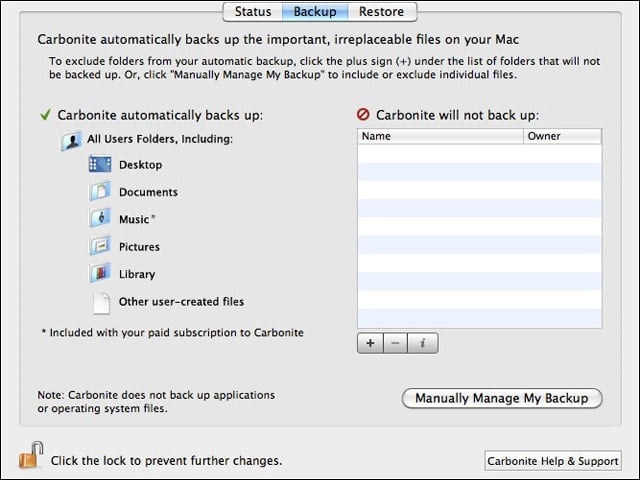Select the Backup tab
640x480 pixels.
(315, 11)
